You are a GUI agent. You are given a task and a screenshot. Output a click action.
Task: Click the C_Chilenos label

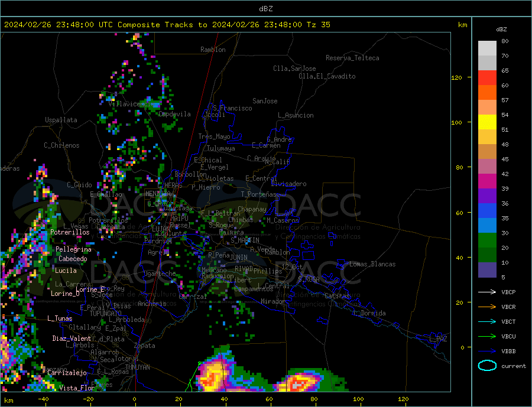(x=61, y=145)
